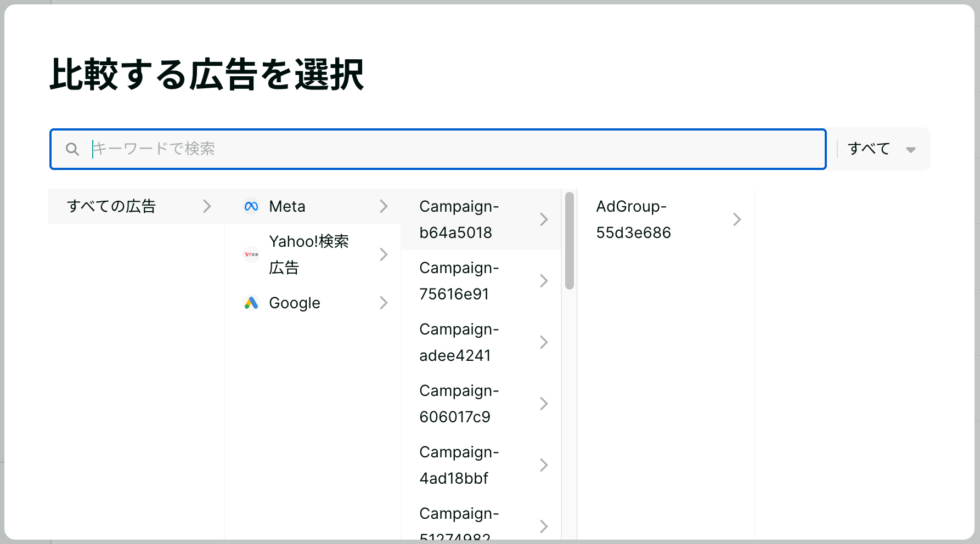Click the dropdown caret next to すべて
Viewport: 980px width, 544px height.
(911, 150)
